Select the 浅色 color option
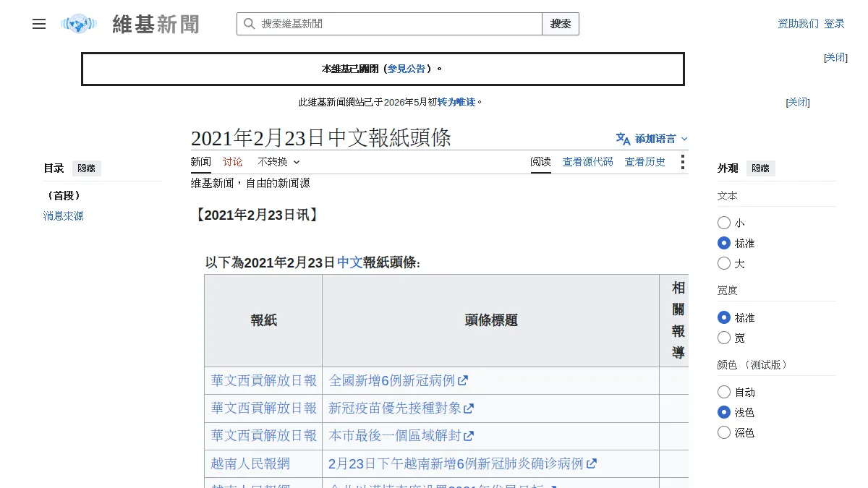The height and width of the screenshot is (488, 868). (x=724, y=412)
